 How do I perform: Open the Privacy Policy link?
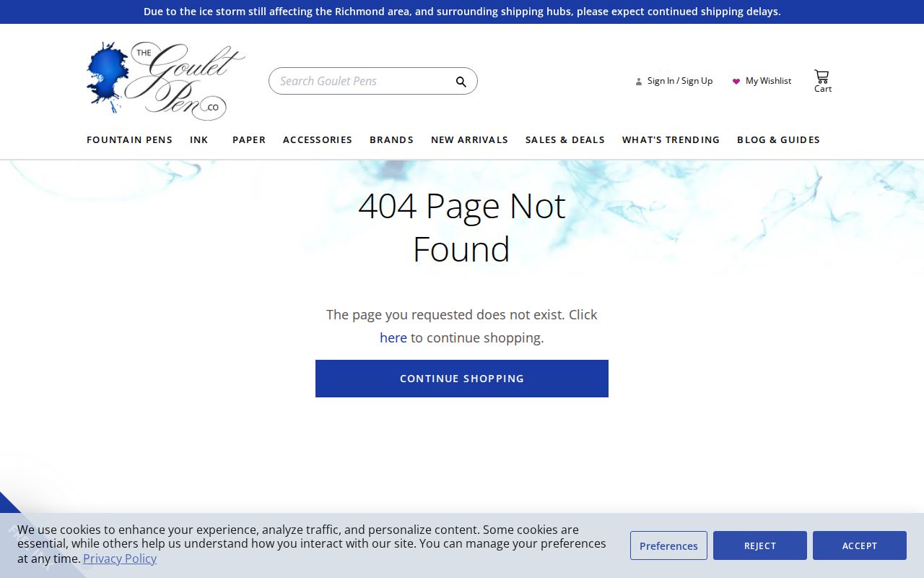pos(120,558)
